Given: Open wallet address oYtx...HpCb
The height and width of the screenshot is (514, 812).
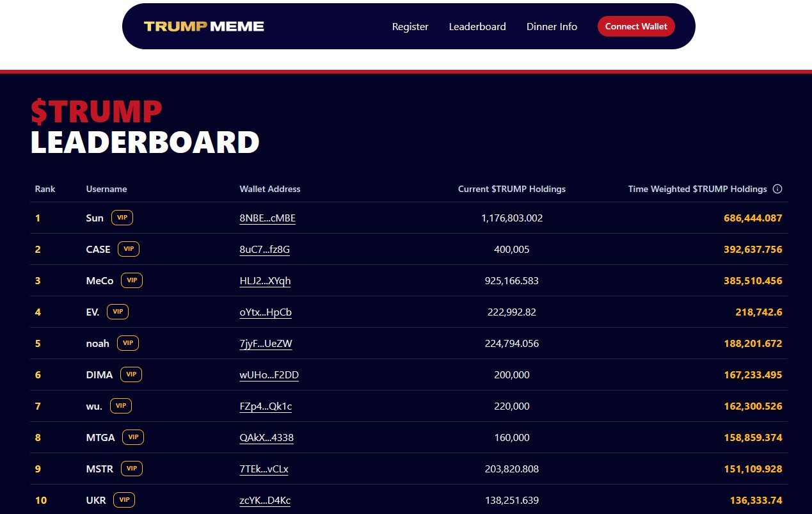Looking at the screenshot, I should [266, 312].
